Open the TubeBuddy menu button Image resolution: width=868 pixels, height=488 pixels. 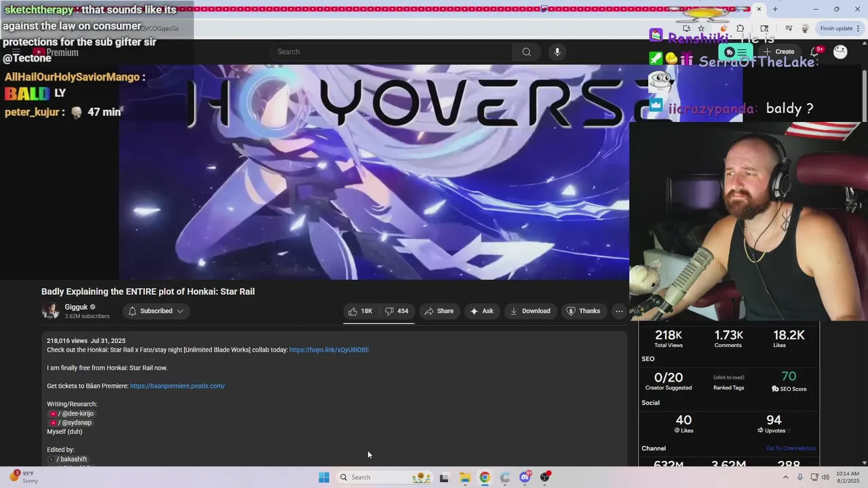pos(736,52)
